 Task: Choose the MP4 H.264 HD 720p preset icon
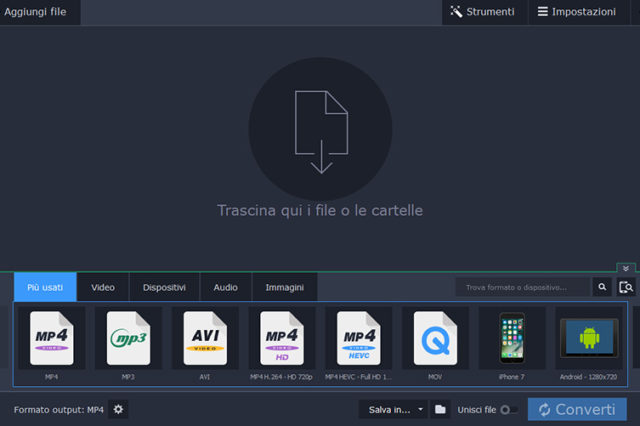[282, 338]
